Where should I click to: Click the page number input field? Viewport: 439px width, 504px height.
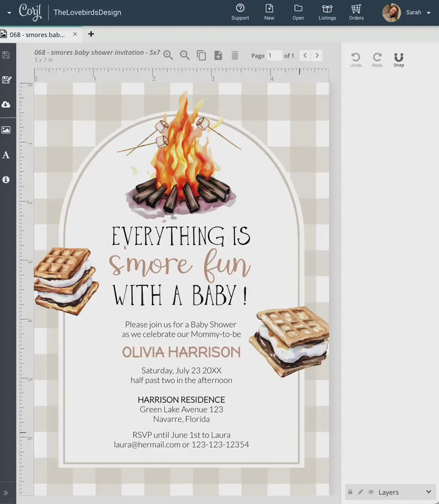click(274, 55)
